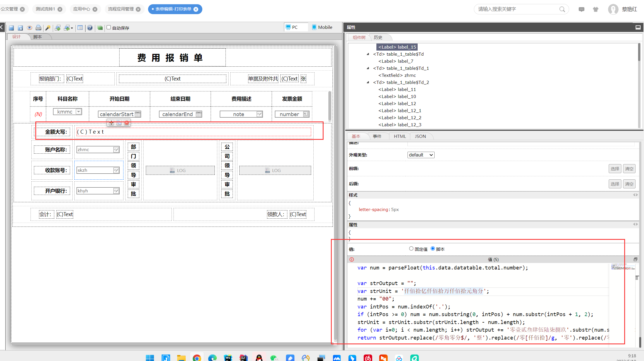Enable the 自动保存 checkbox

[109, 27]
